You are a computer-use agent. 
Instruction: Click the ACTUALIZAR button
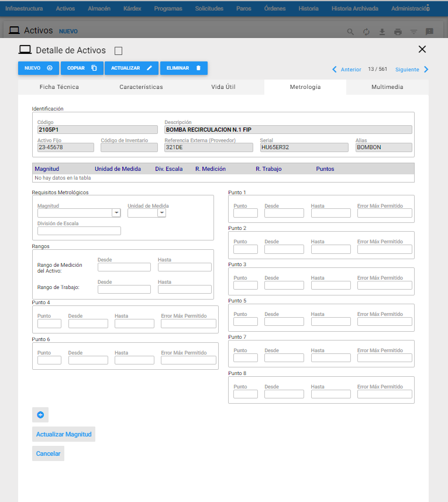pyautogui.click(x=132, y=68)
